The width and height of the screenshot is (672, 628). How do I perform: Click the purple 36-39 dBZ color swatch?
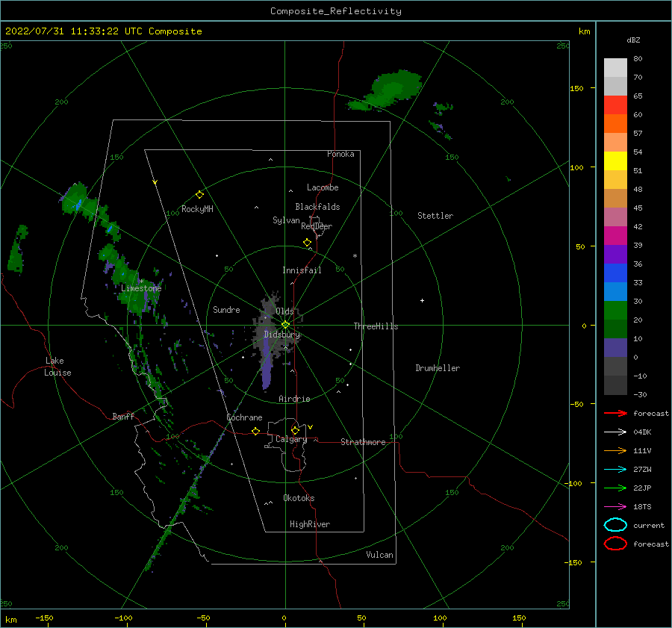click(x=615, y=254)
